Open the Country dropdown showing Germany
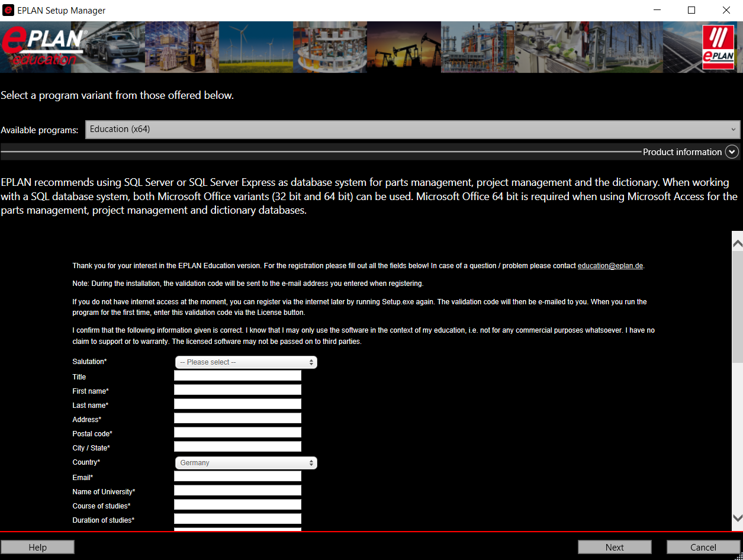743x560 pixels. 246,463
